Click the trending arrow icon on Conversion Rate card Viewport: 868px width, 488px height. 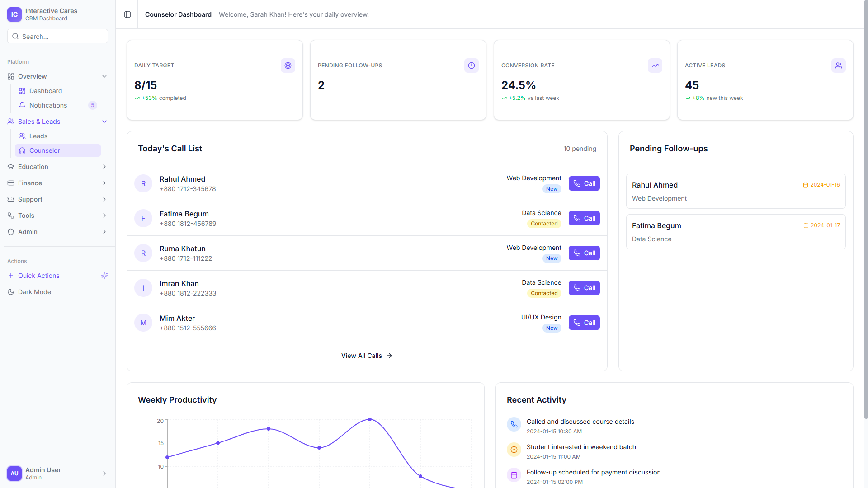tap(655, 66)
